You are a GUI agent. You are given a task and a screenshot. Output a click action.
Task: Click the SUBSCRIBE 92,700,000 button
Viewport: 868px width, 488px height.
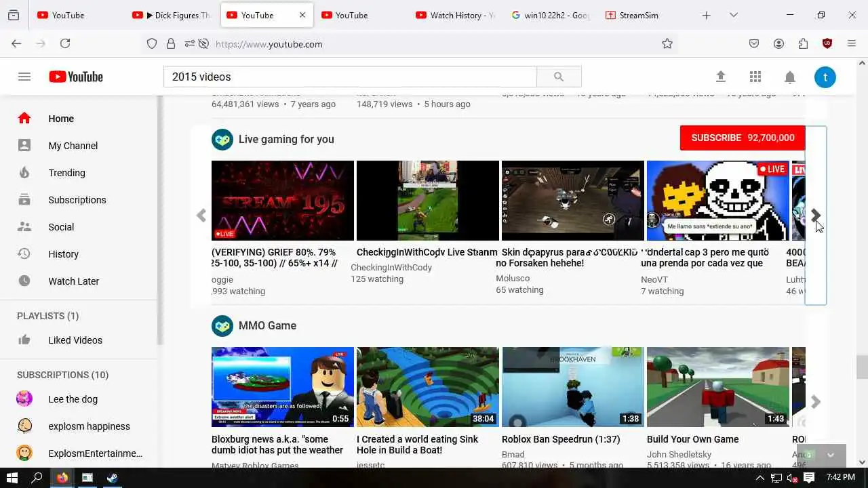coord(743,138)
